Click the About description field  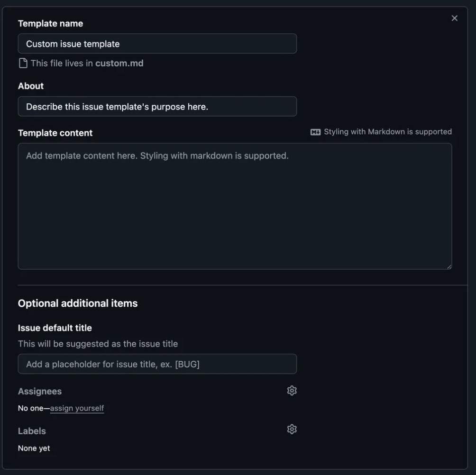(x=157, y=107)
